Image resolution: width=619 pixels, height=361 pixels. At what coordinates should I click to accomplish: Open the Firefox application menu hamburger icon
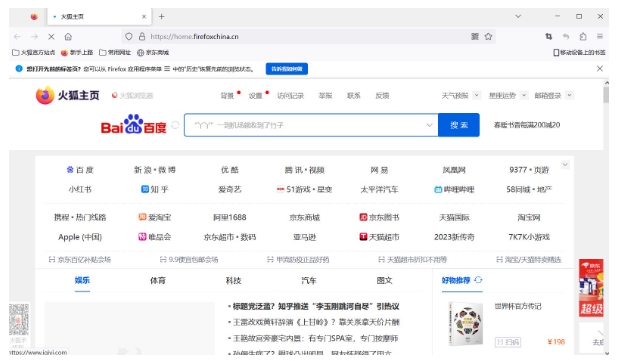click(600, 36)
